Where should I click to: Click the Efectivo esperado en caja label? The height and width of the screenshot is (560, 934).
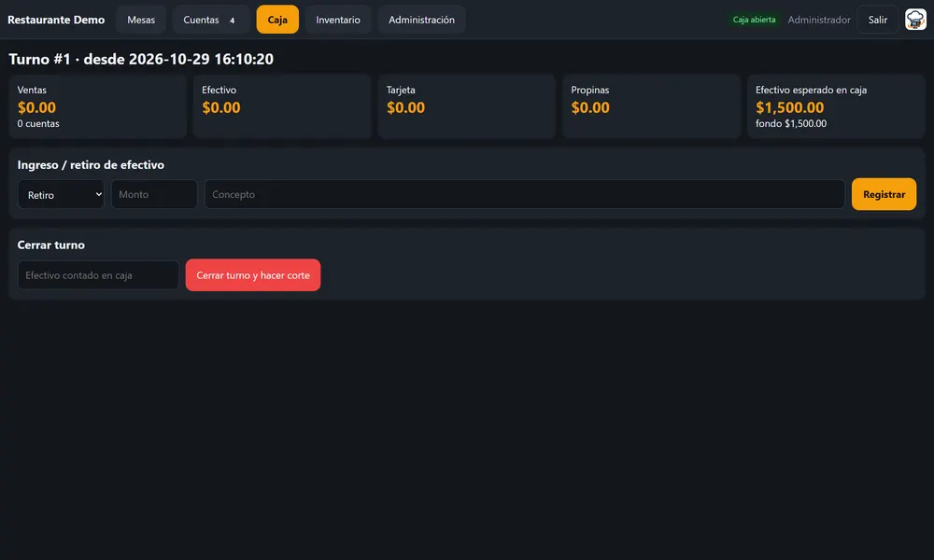pyautogui.click(x=812, y=90)
